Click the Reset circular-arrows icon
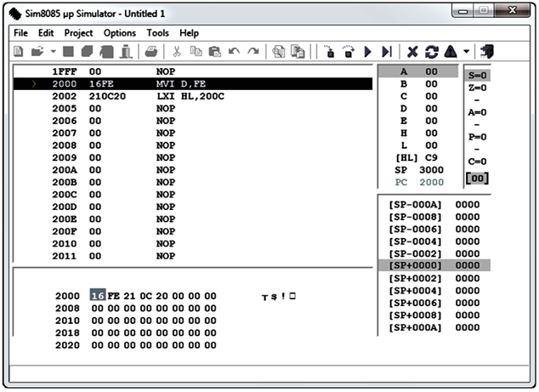 click(x=432, y=52)
